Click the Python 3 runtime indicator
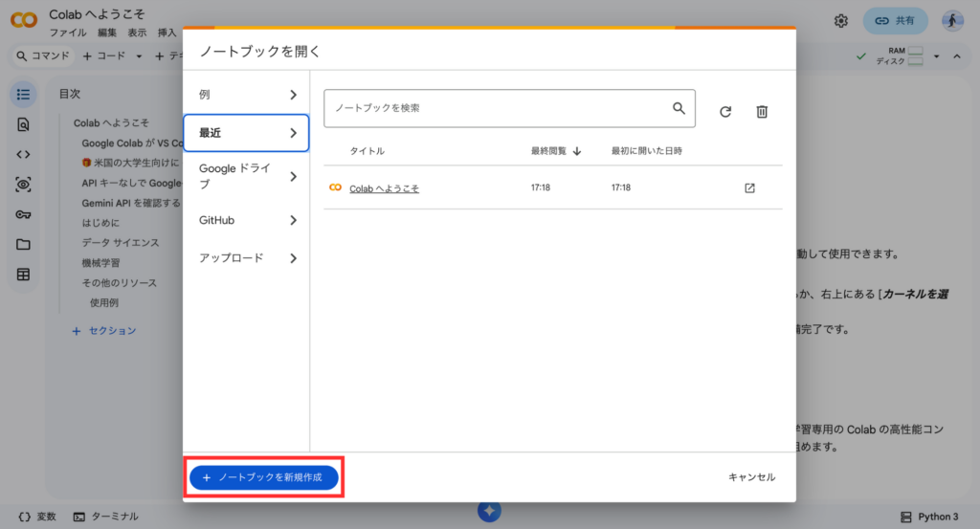This screenshot has width=980, height=529. (929, 518)
